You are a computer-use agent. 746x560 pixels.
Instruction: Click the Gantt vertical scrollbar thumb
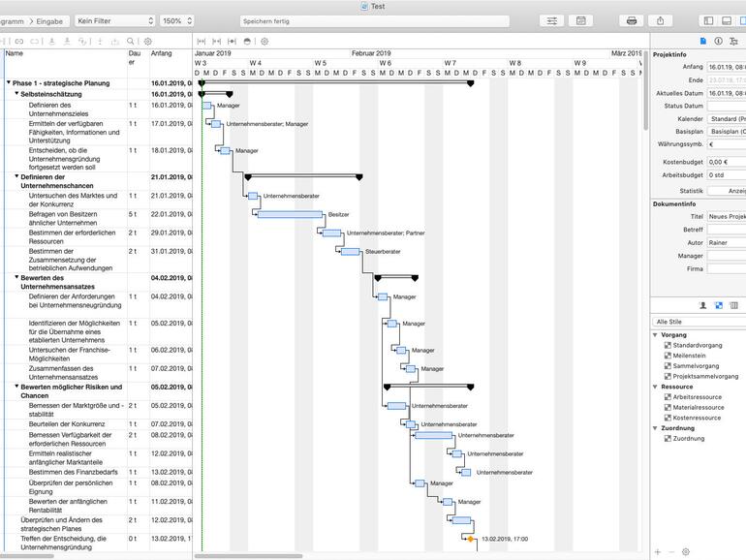coord(645,90)
